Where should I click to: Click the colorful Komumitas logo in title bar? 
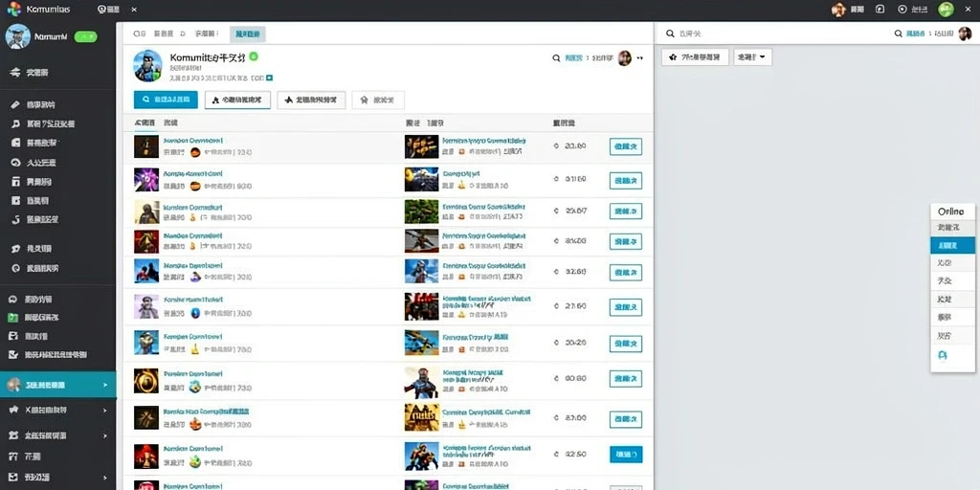(13, 9)
